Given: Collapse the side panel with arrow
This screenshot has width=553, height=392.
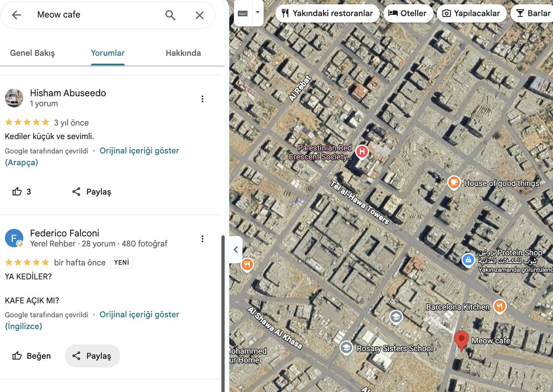Looking at the screenshot, I should coord(235,250).
